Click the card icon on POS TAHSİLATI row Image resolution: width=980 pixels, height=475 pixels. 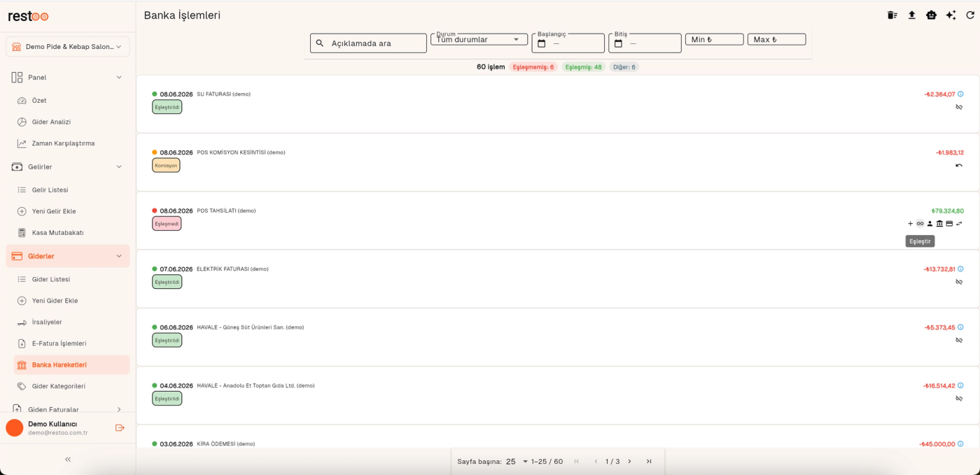949,224
